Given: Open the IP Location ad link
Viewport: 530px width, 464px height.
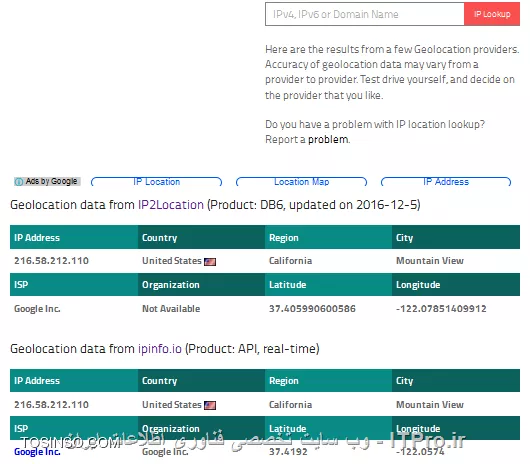Looking at the screenshot, I should tap(156, 182).
